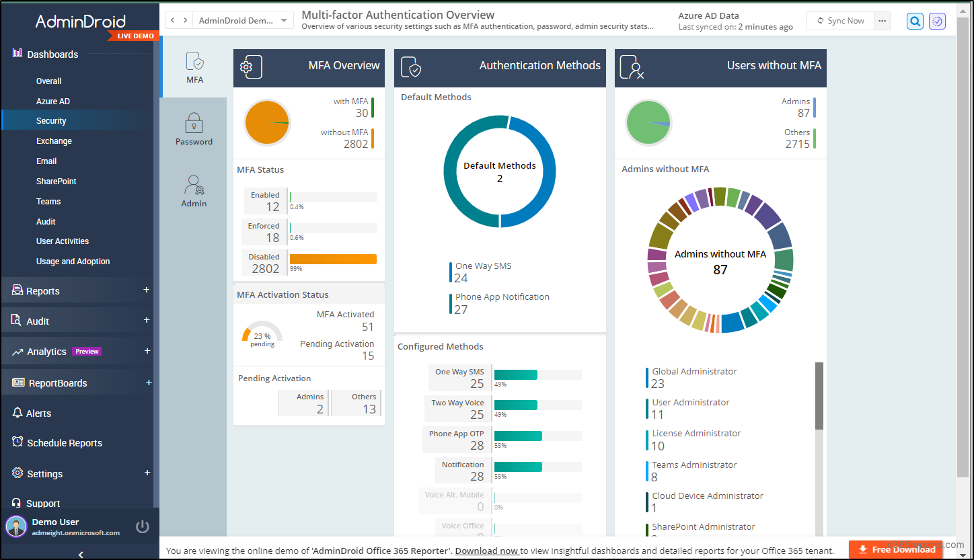Open the AdminDroid Demo tenant dropdown

243,21
